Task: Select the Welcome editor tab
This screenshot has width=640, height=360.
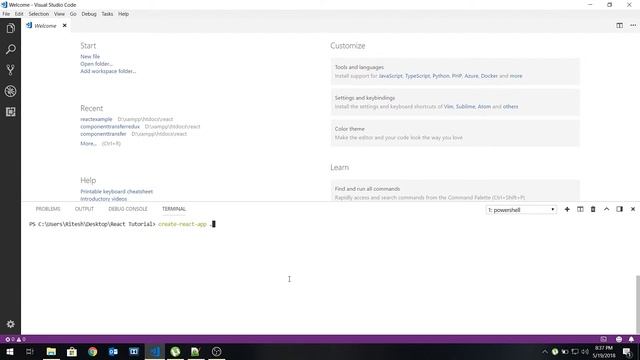Action: [x=45, y=26]
